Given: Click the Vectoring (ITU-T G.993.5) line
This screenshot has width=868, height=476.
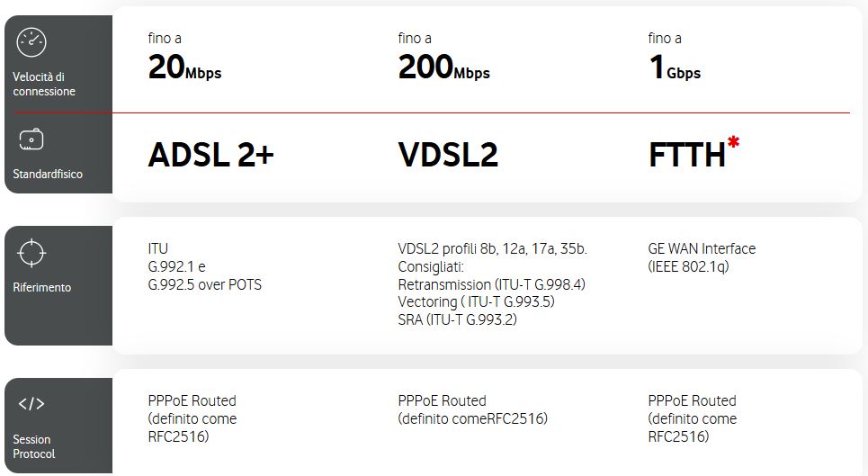Looking at the screenshot, I should (477, 302).
